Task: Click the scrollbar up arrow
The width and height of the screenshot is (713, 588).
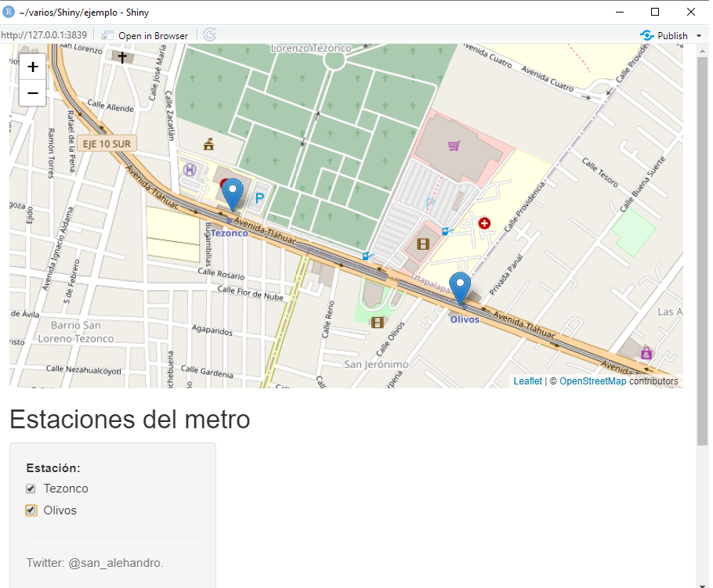Action: [702, 50]
